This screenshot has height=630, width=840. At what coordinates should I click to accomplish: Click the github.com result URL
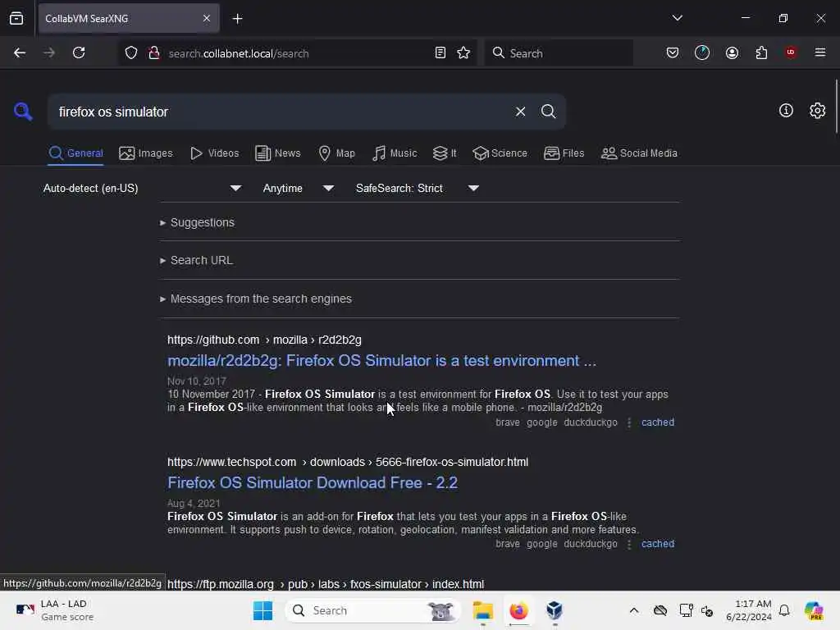click(x=264, y=340)
